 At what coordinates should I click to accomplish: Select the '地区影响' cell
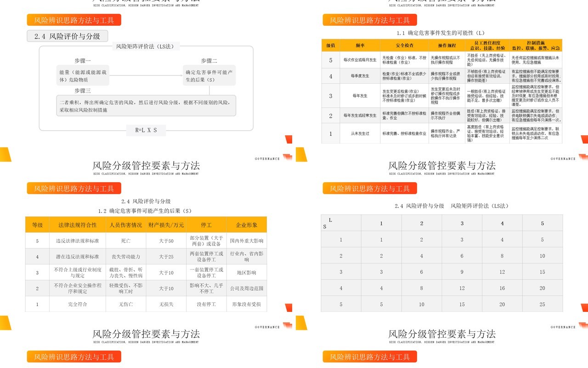click(247, 272)
